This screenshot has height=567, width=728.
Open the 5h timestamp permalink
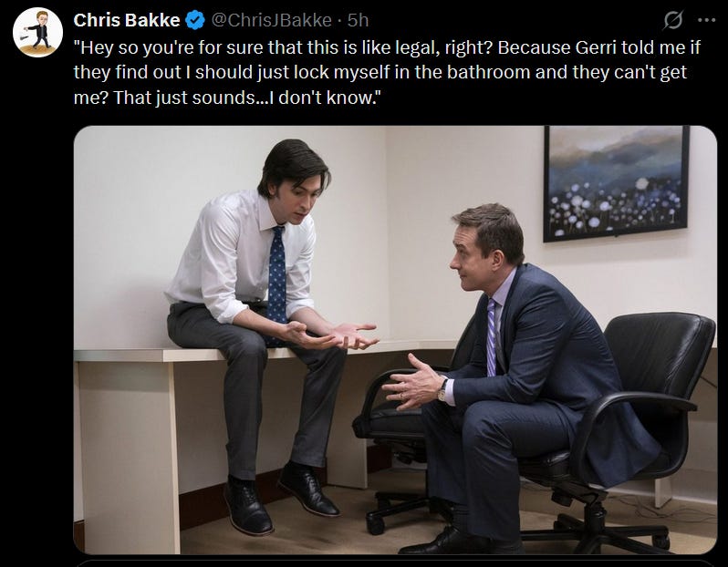pyautogui.click(x=358, y=20)
